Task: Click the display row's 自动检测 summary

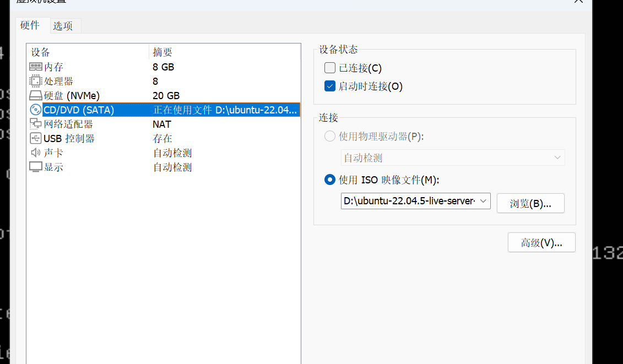Action: pyautogui.click(x=172, y=167)
